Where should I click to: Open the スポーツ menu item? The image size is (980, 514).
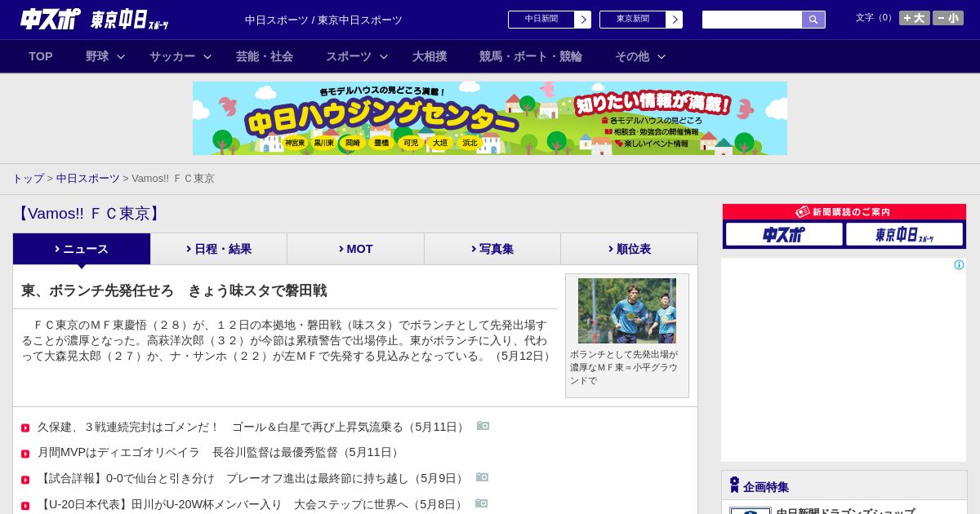(x=349, y=56)
